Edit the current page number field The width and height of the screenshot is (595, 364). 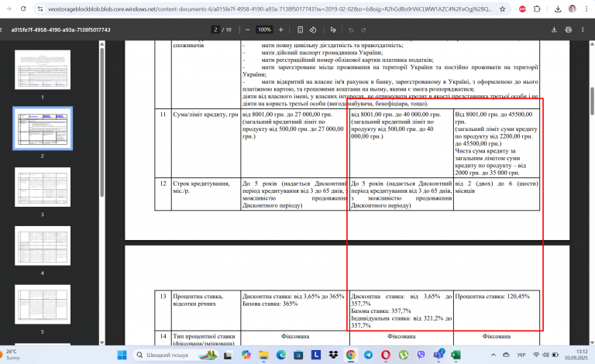pyautogui.click(x=215, y=29)
